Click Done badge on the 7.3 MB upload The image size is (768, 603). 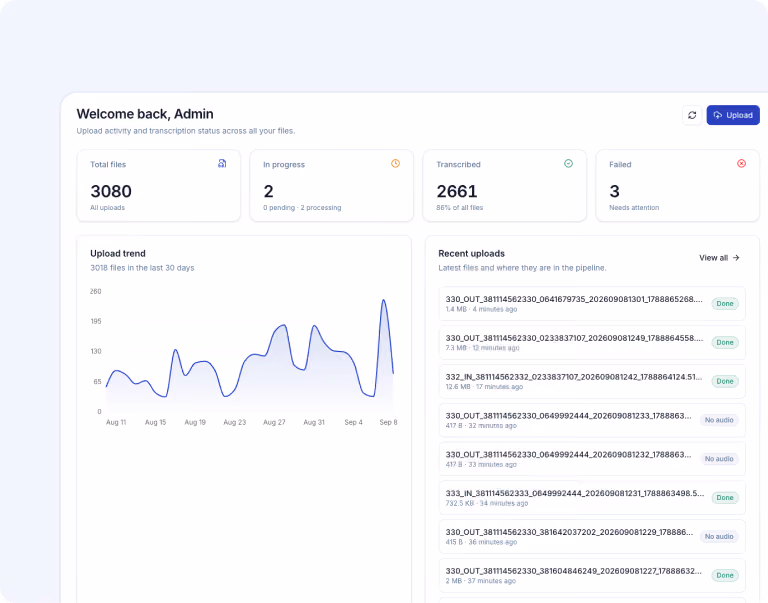[x=725, y=342]
